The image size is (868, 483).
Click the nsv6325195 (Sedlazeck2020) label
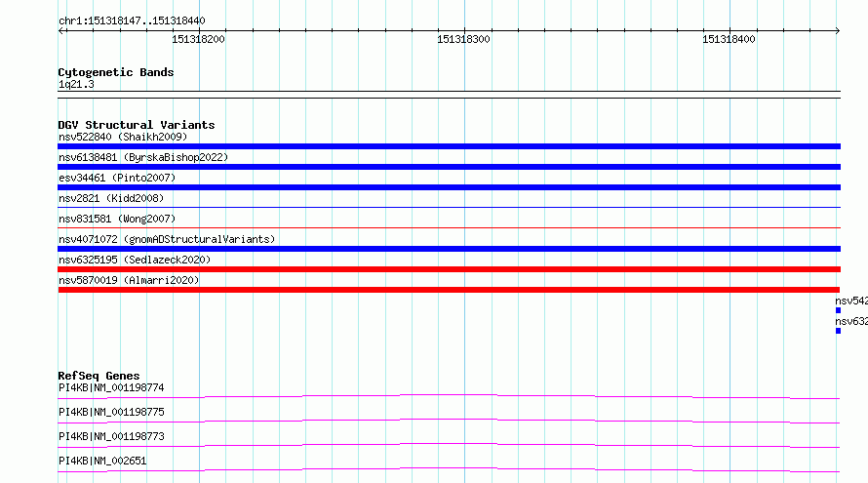[x=135, y=260]
